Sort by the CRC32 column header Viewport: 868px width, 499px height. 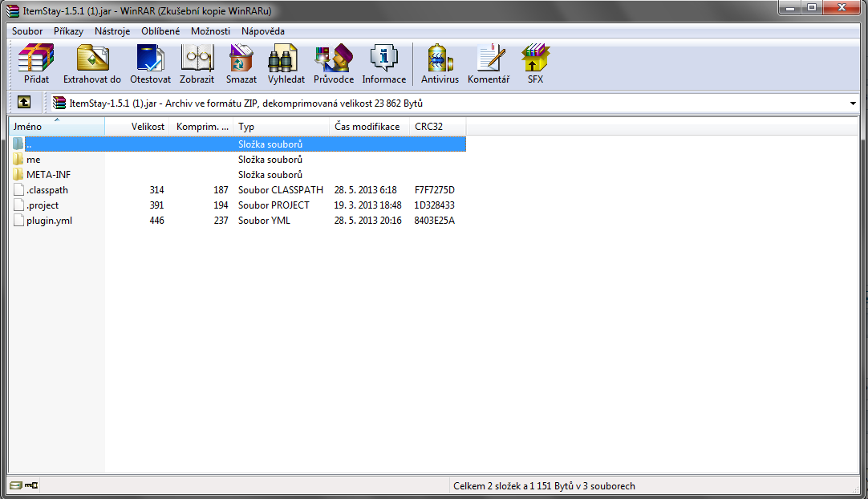(x=438, y=126)
